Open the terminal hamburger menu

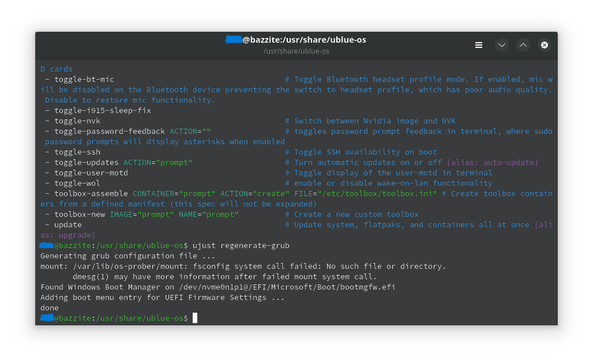coord(478,45)
